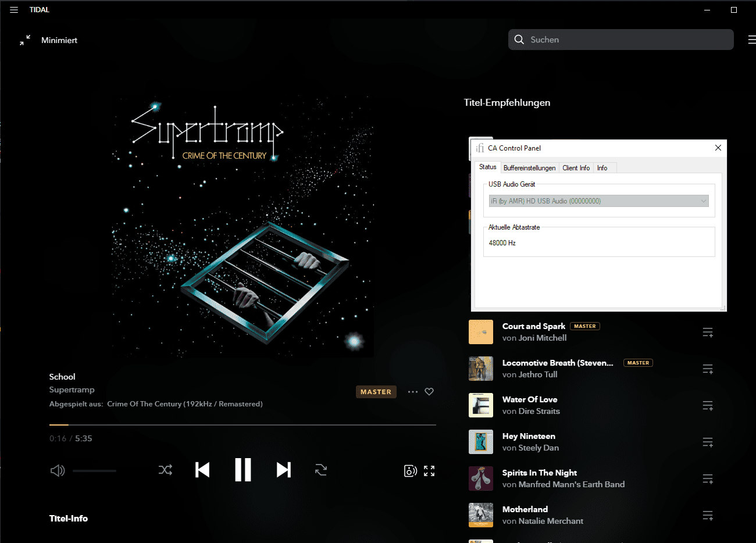Screen dimensions: 756x543
Task: Mute audio with the speaker icon
Action: (58, 470)
